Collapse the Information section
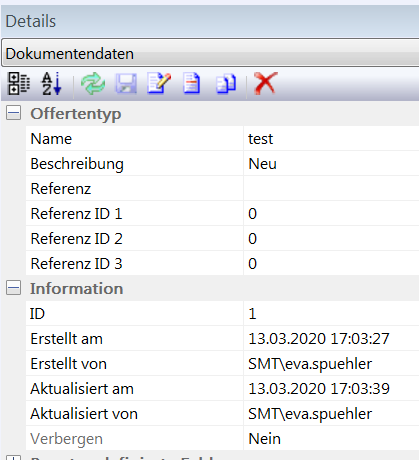The height and width of the screenshot is (460, 419). click(13, 288)
